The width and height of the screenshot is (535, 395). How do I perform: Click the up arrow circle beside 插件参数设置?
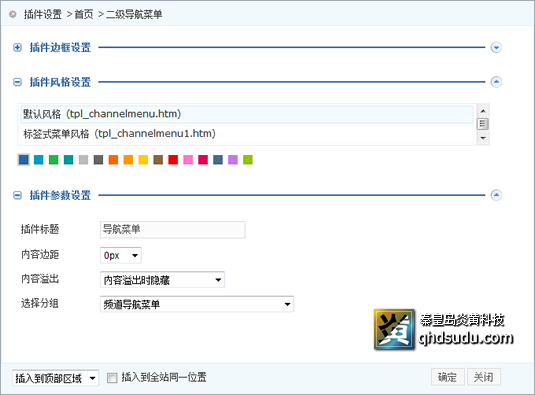click(x=496, y=195)
